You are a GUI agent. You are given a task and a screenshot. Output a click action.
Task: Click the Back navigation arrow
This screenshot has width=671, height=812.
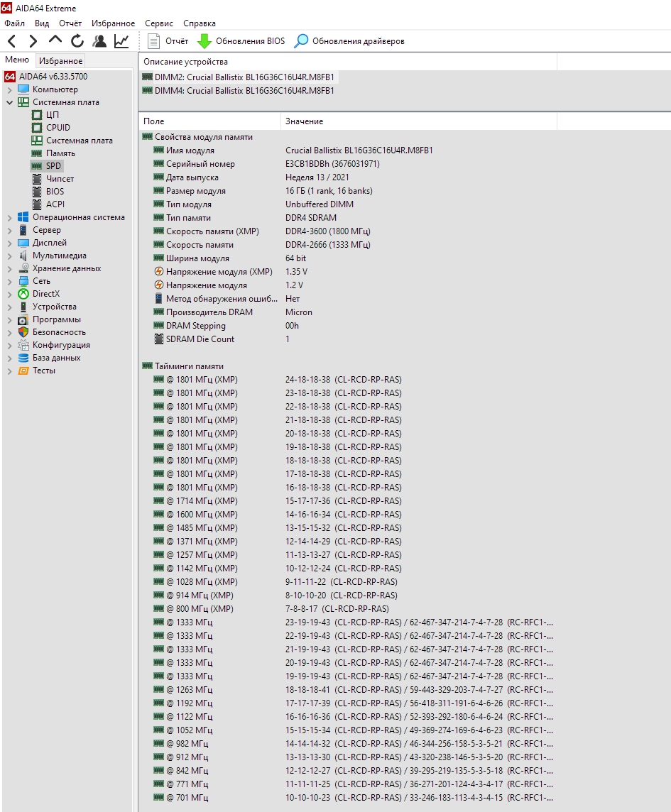point(13,41)
